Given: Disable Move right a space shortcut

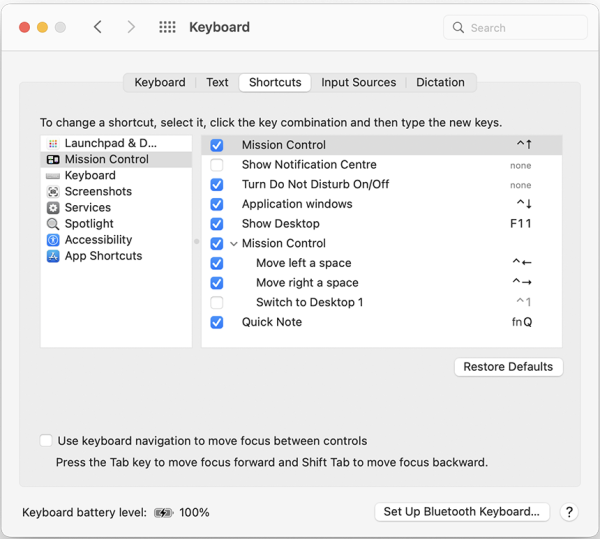Looking at the screenshot, I should [x=217, y=283].
